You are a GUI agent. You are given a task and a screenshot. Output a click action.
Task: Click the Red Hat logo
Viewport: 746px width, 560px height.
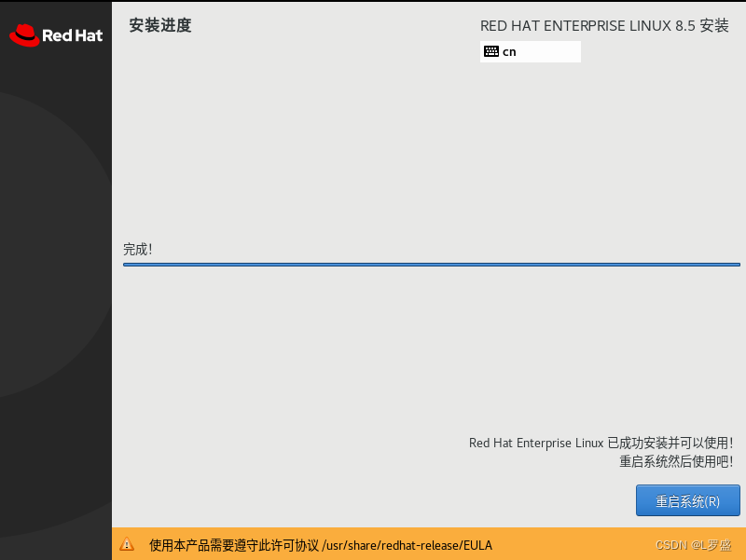click(56, 35)
